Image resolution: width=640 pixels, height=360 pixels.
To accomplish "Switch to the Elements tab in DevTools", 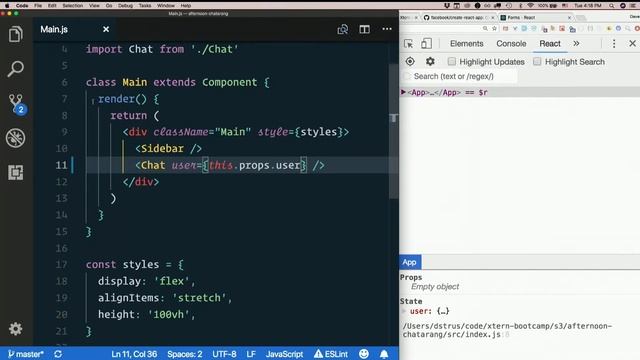I will click(467, 44).
